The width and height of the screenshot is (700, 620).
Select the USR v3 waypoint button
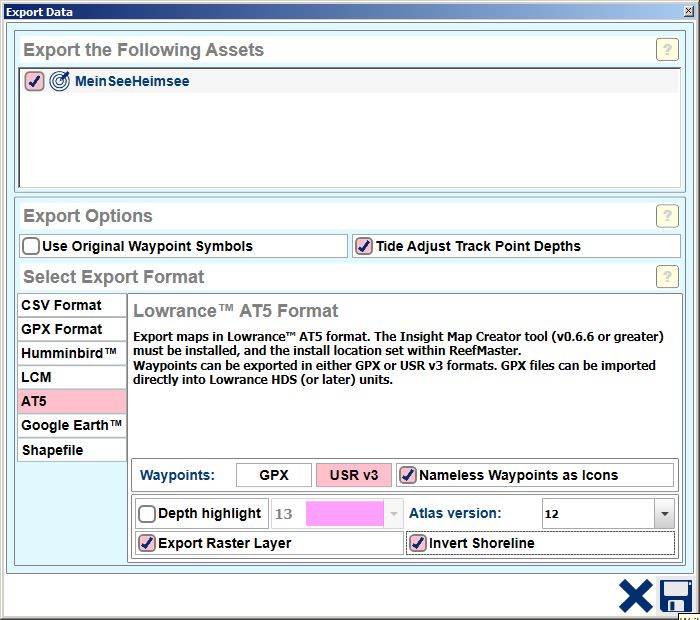click(354, 475)
